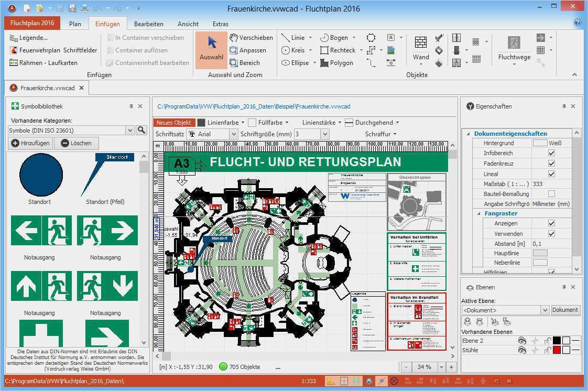Switch to the Extras ribbon tab
This screenshot has height=391, width=588.
point(221,24)
